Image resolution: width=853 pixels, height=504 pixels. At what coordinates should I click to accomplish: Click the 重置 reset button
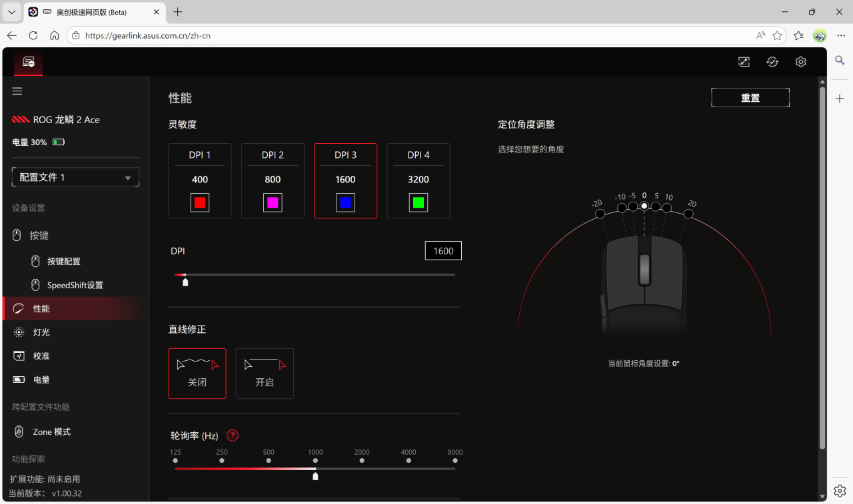click(750, 98)
